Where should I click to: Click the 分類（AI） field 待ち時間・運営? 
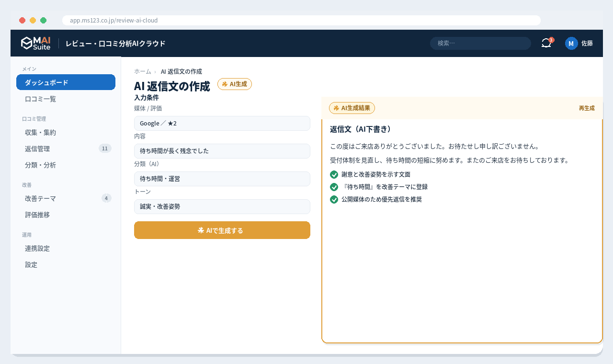point(222,179)
